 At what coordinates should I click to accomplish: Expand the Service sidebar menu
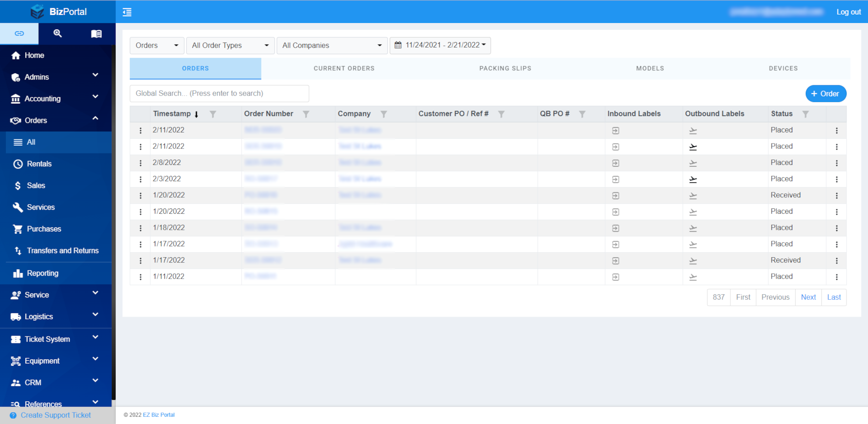56,295
